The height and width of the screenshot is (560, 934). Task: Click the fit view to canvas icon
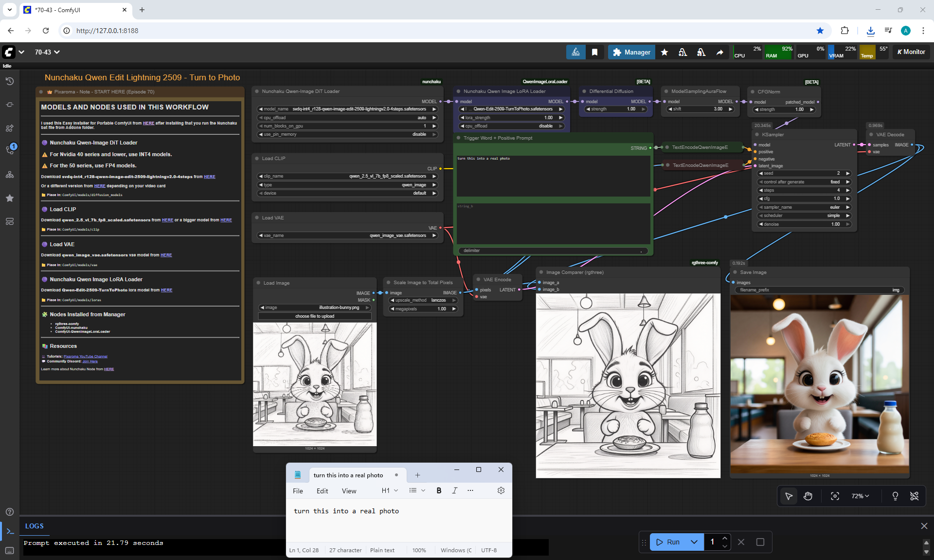(835, 496)
